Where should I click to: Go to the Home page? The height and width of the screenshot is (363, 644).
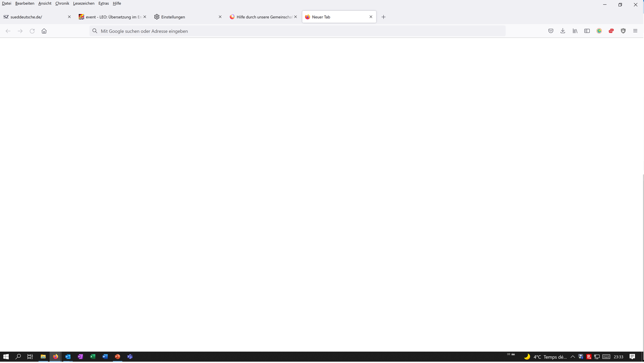pos(44,31)
